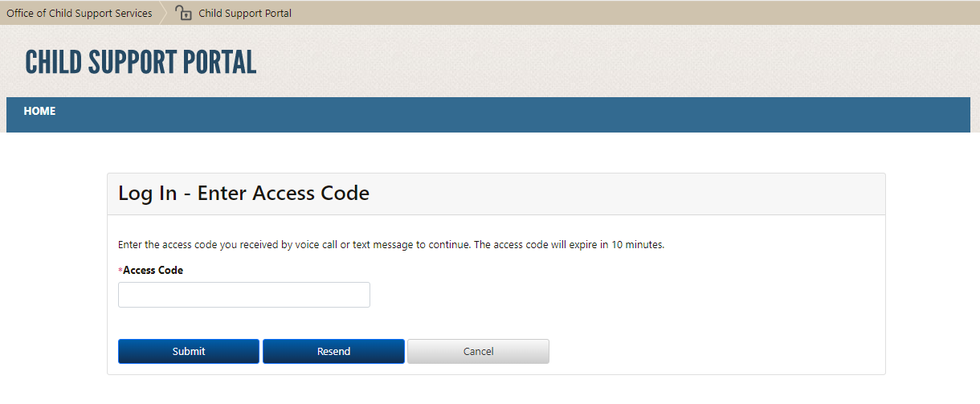Click the unlocked padlock icon in breadcrumb
Screen dimensions: 980x404
coord(184,13)
